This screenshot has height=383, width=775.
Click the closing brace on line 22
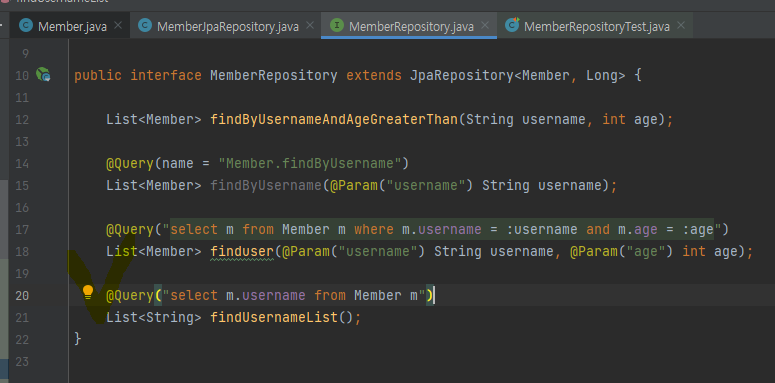coord(78,339)
